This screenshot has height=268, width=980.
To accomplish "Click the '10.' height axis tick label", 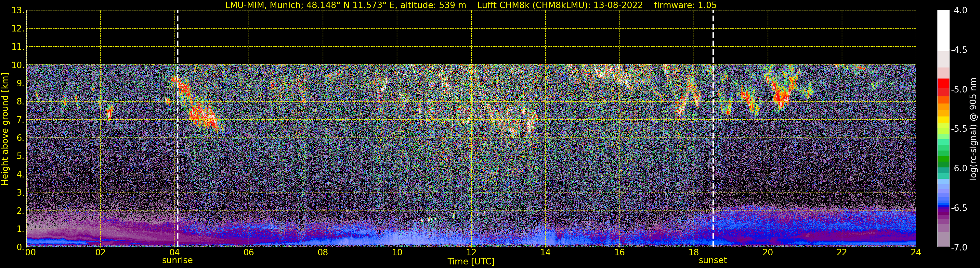I will pos(18,65).
